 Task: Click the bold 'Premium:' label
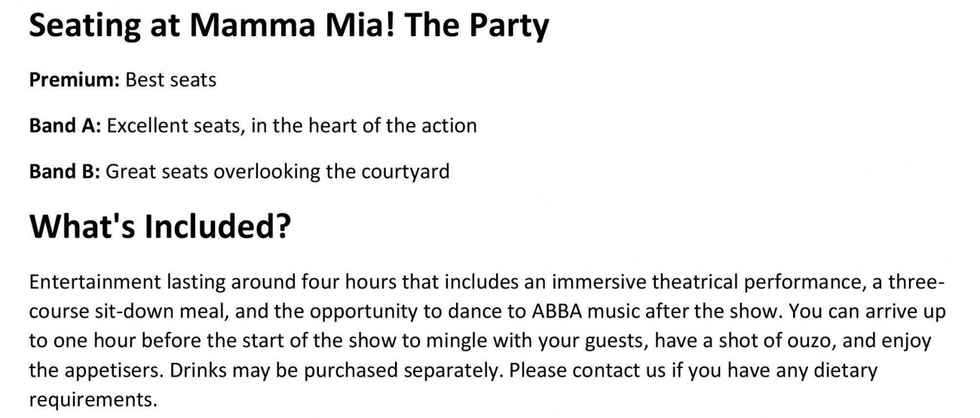tap(75, 79)
